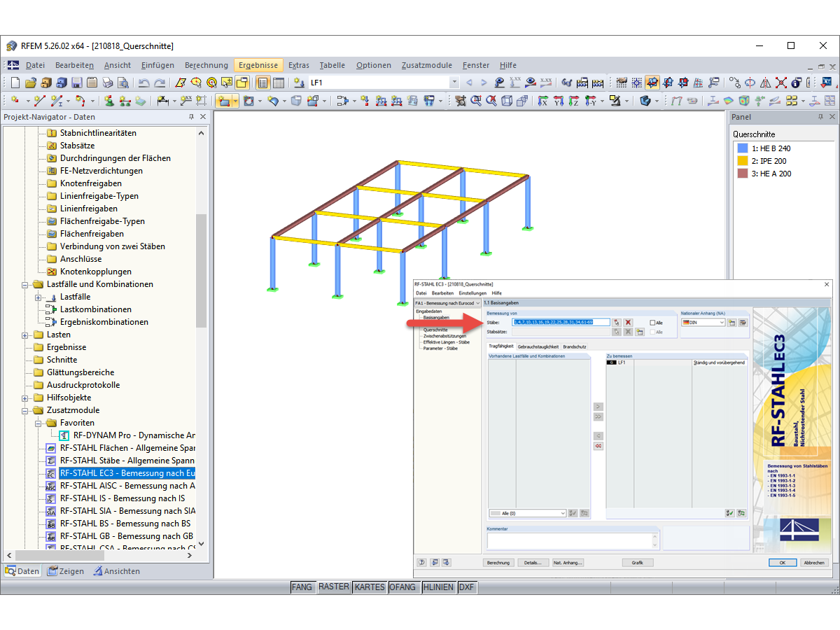Image resolution: width=840 pixels, height=630 pixels.
Task: Toggle RASTER mode in the status bar
Action: [334, 587]
